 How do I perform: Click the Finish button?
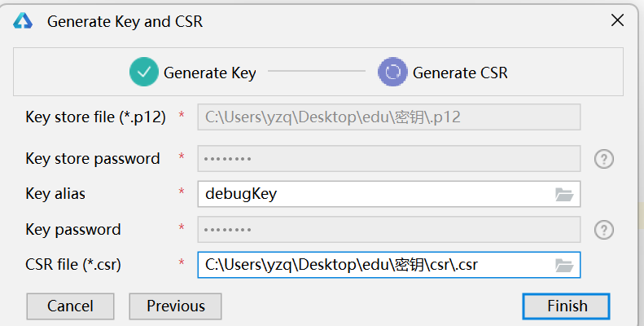pyautogui.click(x=567, y=306)
